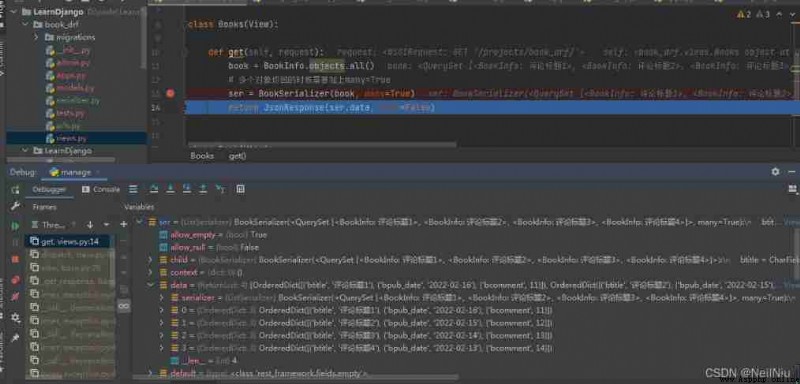Collapse the nested LearnDjango package folder

[24, 151]
